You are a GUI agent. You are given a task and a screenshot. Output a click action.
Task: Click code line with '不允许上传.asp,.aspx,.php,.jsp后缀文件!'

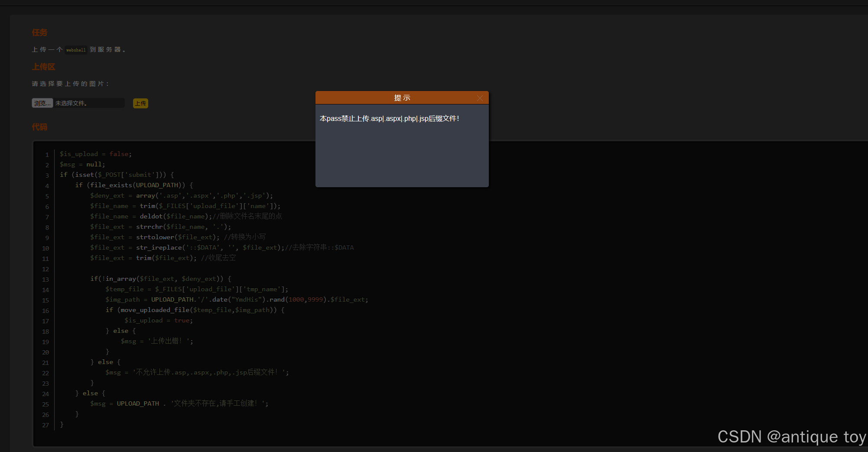coord(197,372)
